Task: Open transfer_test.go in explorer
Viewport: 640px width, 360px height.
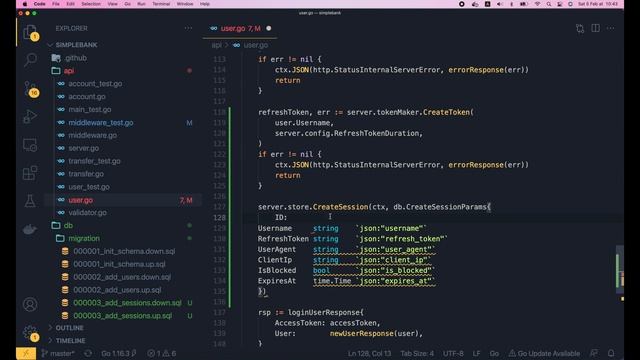Action: pyautogui.click(x=94, y=161)
